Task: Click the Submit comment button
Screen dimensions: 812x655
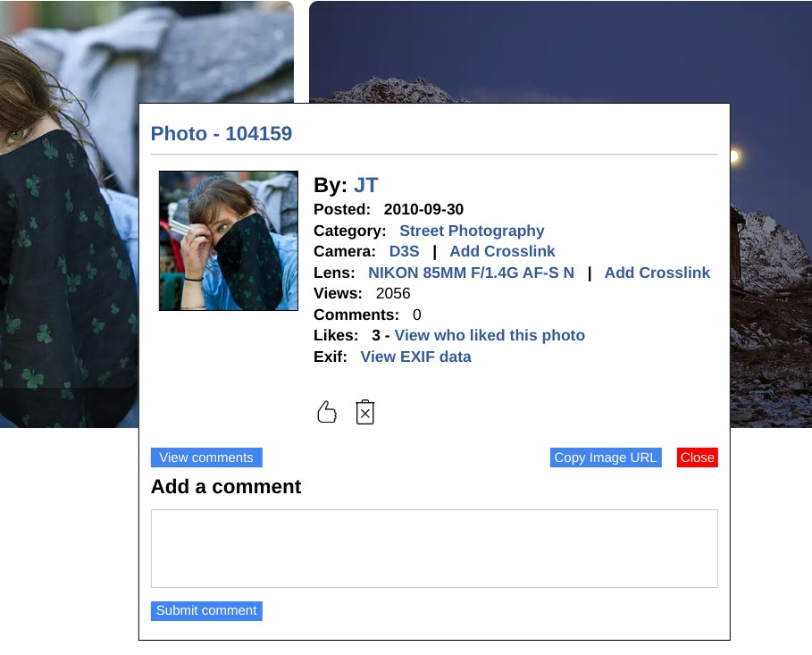Action: (x=206, y=611)
